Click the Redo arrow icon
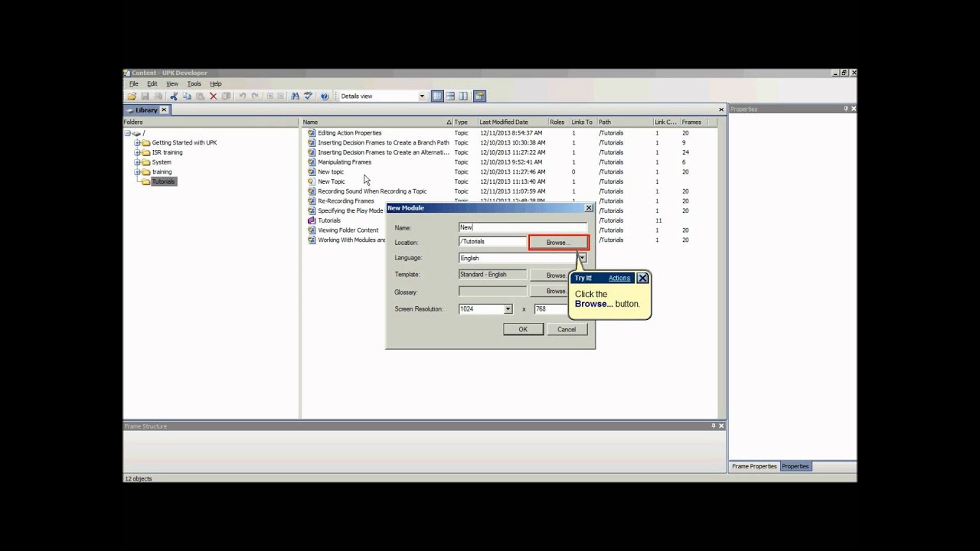The image size is (980, 551). pyautogui.click(x=255, y=96)
